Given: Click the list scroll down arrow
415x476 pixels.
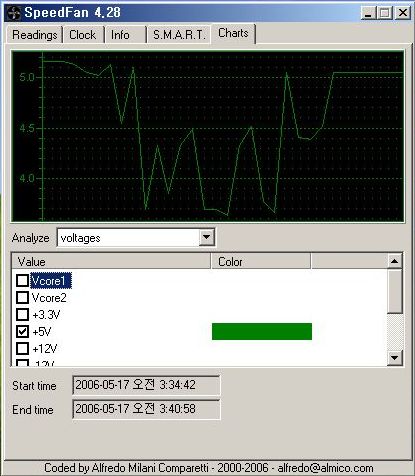Looking at the screenshot, I should (x=395, y=358).
